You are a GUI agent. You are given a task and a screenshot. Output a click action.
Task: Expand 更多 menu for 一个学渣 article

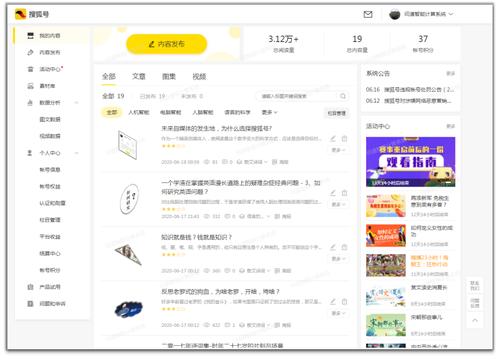(x=338, y=204)
